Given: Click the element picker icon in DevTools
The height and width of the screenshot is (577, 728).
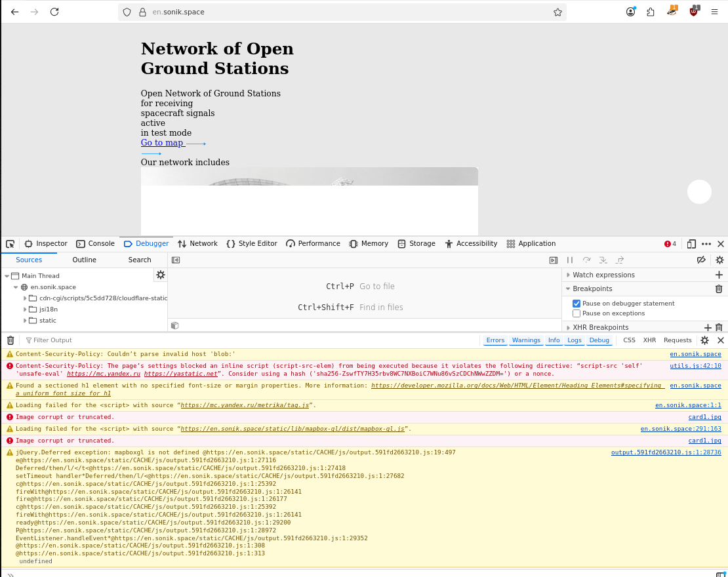Looking at the screenshot, I should coord(10,244).
